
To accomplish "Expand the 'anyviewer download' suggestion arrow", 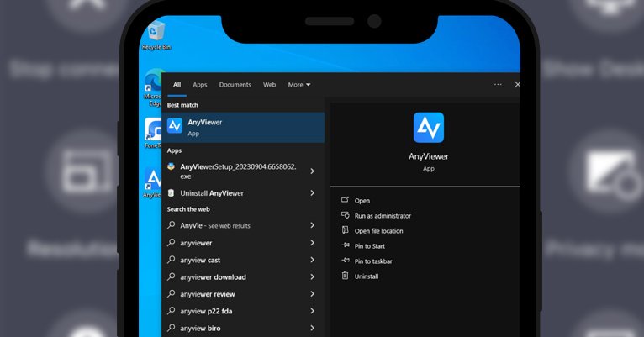I will 313,276.
